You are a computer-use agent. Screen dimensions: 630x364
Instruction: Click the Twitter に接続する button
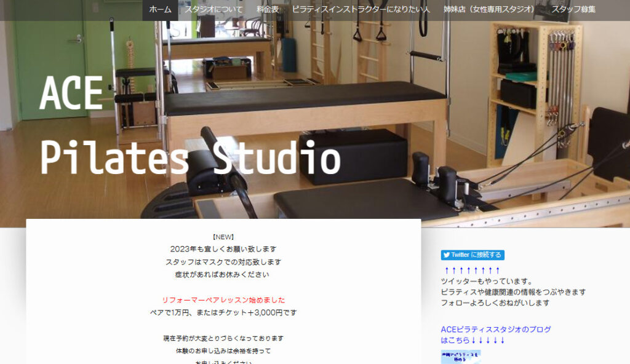point(472,255)
